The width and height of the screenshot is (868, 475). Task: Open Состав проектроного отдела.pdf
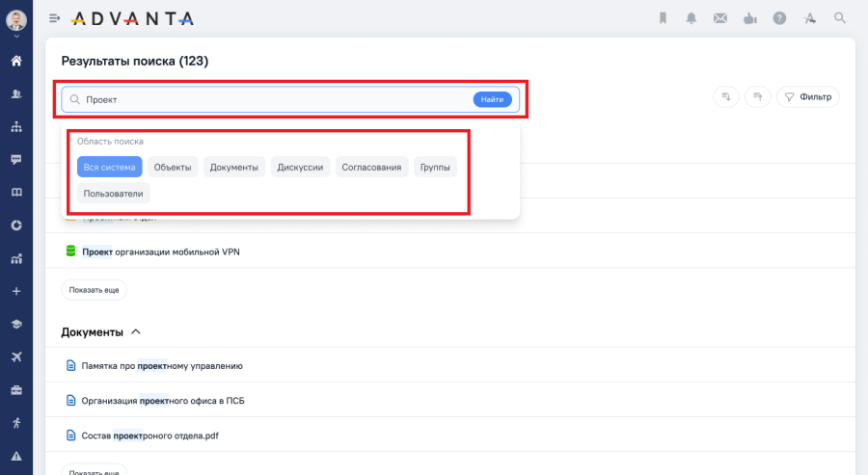point(150,435)
